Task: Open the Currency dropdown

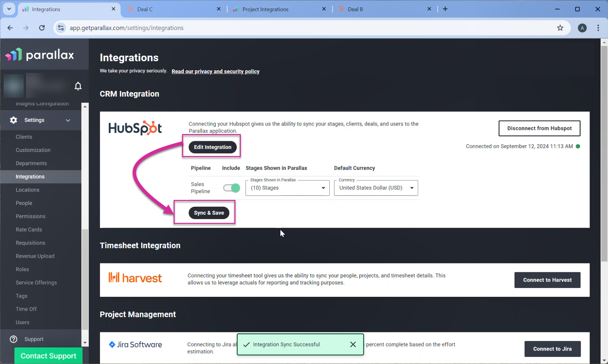Action: (376, 188)
